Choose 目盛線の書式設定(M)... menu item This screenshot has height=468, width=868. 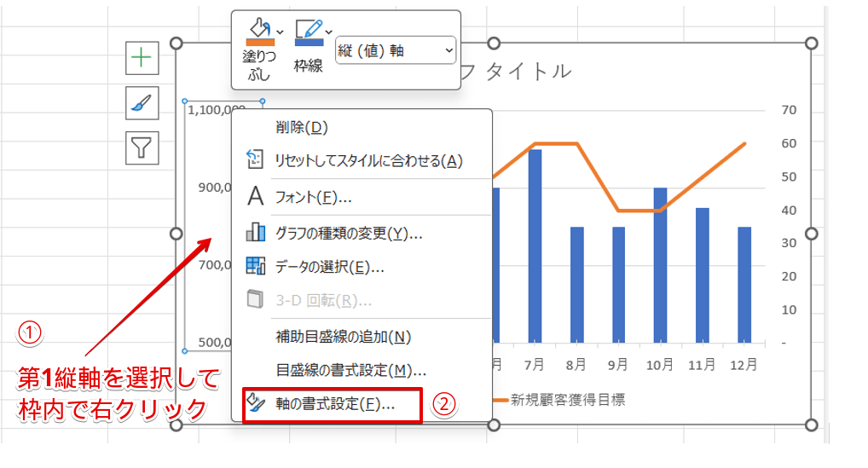(x=350, y=370)
